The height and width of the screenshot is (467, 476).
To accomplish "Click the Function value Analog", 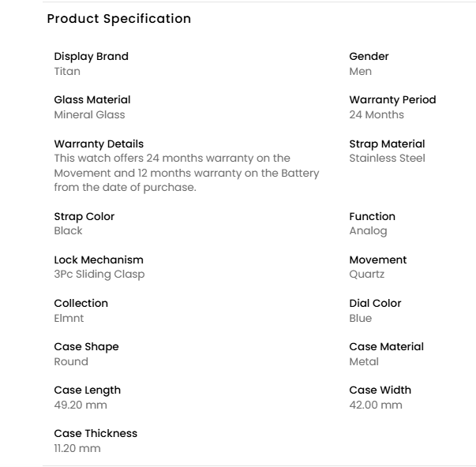I will click(x=368, y=231).
